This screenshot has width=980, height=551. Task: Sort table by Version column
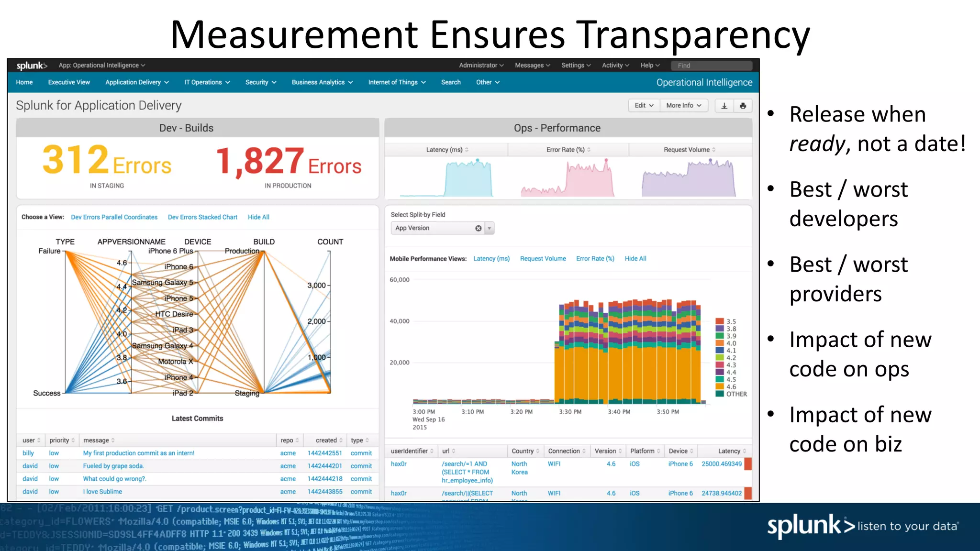(608, 451)
